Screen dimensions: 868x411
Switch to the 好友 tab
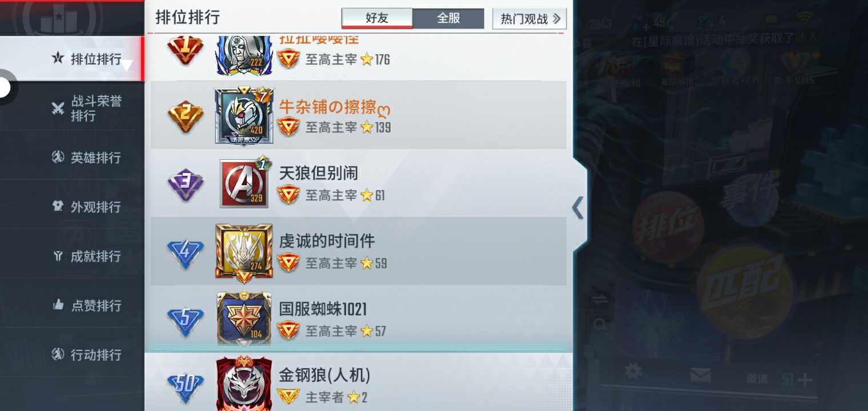pos(377,18)
